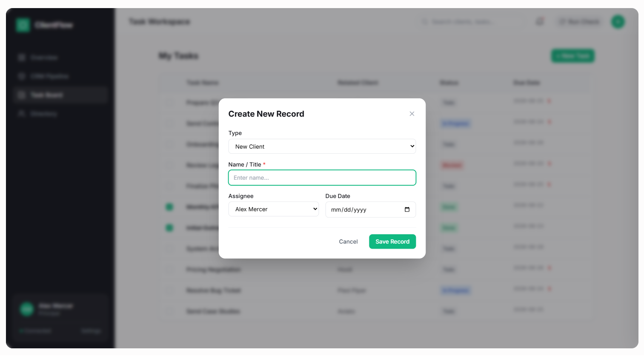Open the Assignee dropdown showing Alex Mercer
Image resolution: width=644 pixels, height=356 pixels.
click(x=274, y=209)
